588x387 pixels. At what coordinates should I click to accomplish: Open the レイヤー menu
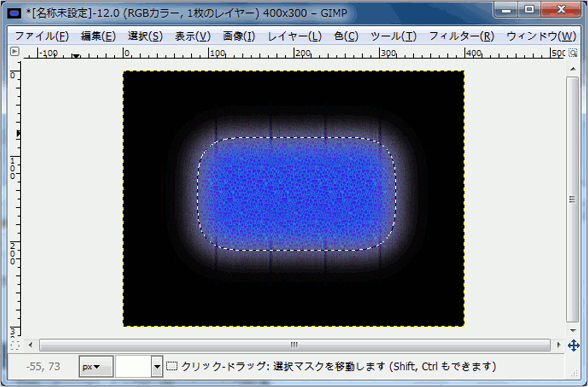click(x=295, y=36)
